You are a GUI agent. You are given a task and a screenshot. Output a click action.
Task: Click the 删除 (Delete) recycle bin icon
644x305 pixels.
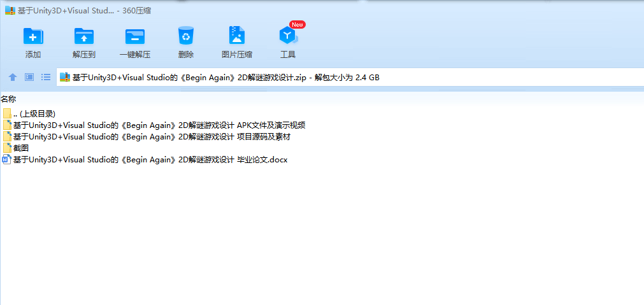[186, 36]
